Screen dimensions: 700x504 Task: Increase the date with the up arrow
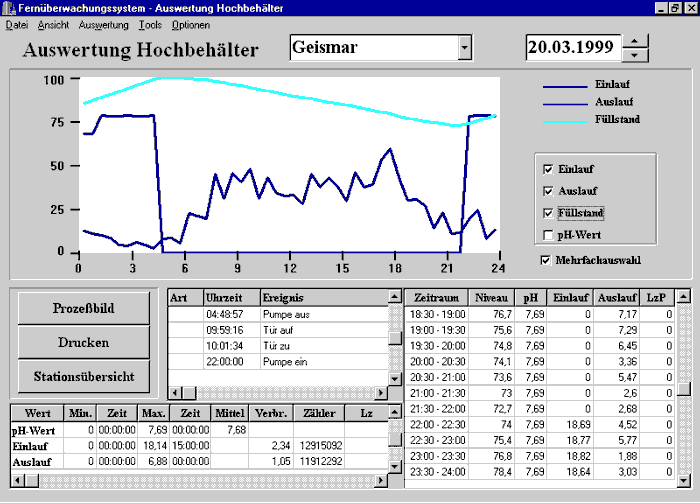click(636, 40)
